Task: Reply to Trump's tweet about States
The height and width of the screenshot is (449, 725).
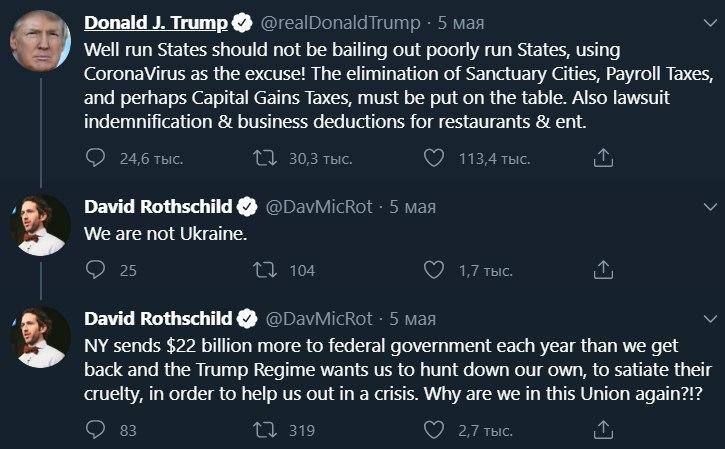Action: click(96, 158)
